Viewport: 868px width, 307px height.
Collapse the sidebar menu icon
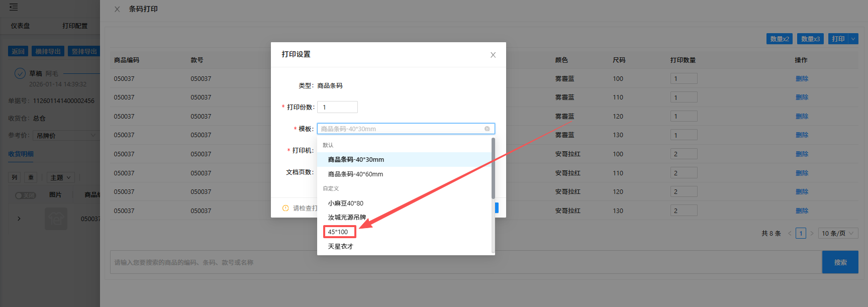point(14,7)
